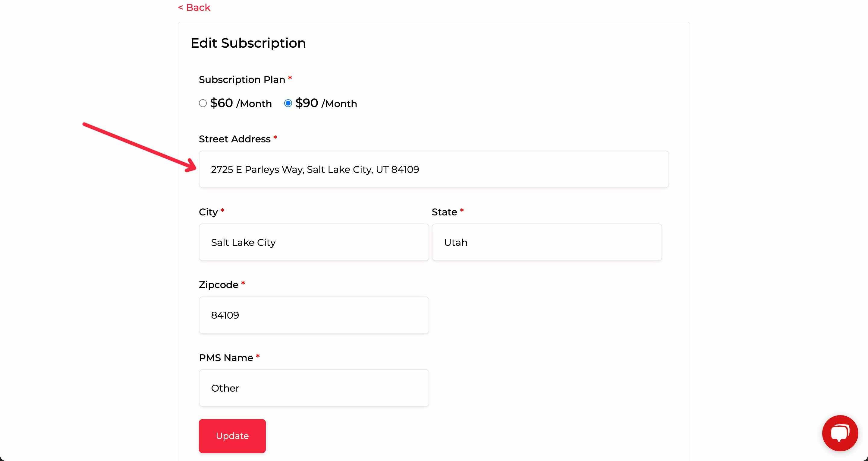This screenshot has width=868, height=461.
Task: Click the City field label
Action: point(208,212)
